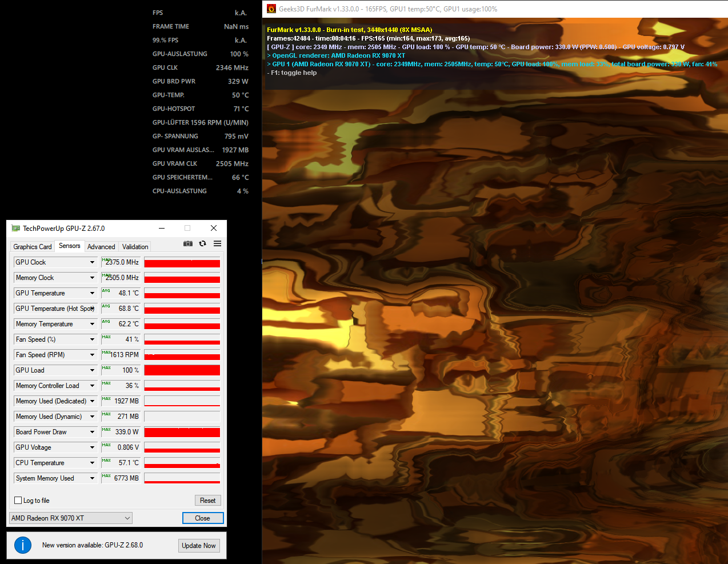
Task: Click the Memory Used (Dedicated) value field
Action: pos(121,401)
